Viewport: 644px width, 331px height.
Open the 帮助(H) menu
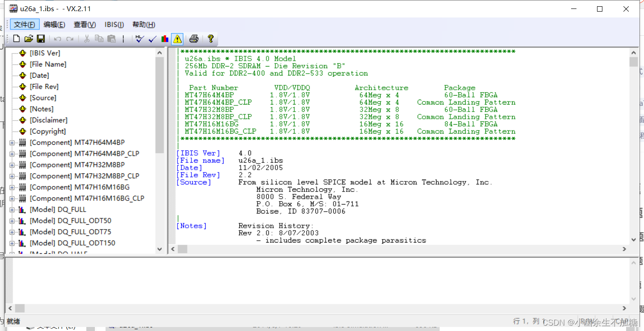[144, 25]
